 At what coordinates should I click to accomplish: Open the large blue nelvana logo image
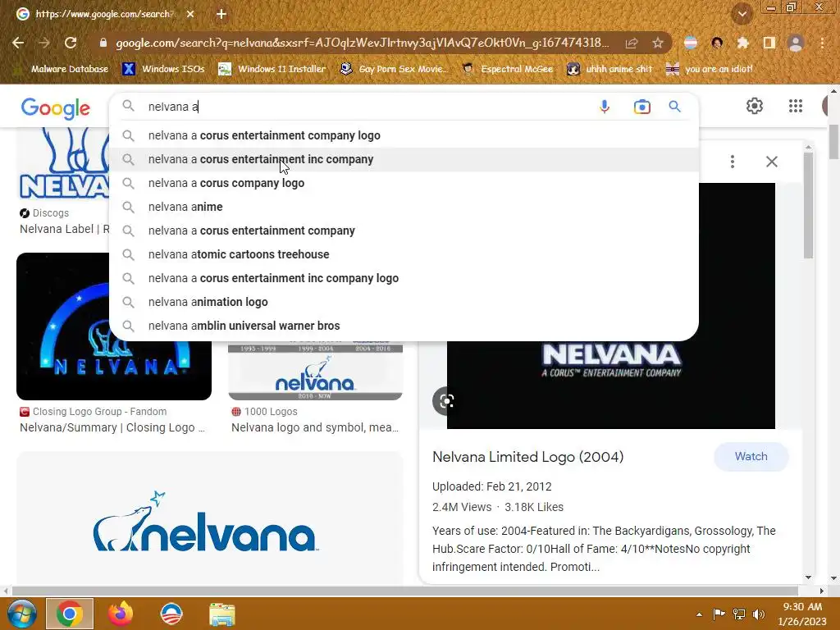[209, 518]
